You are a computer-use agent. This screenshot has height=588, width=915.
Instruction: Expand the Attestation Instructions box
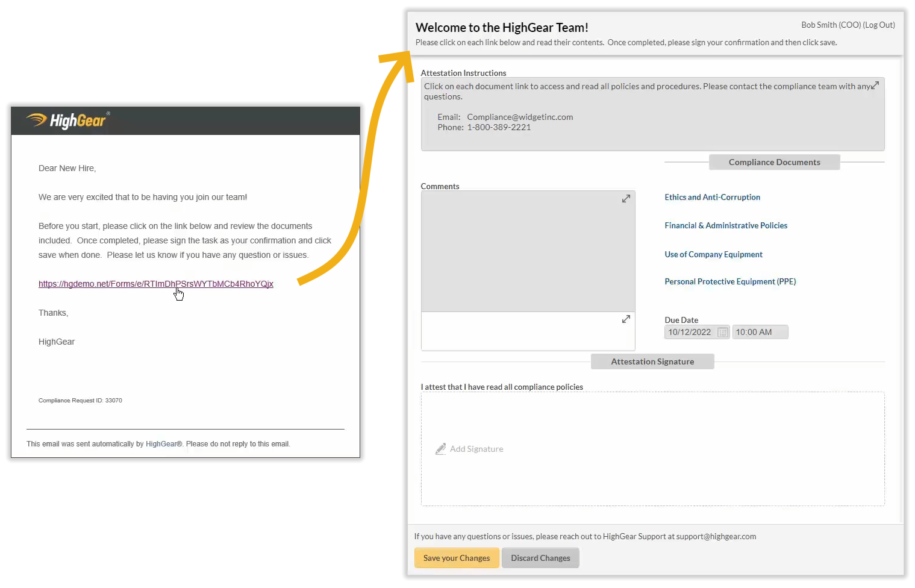[875, 85]
